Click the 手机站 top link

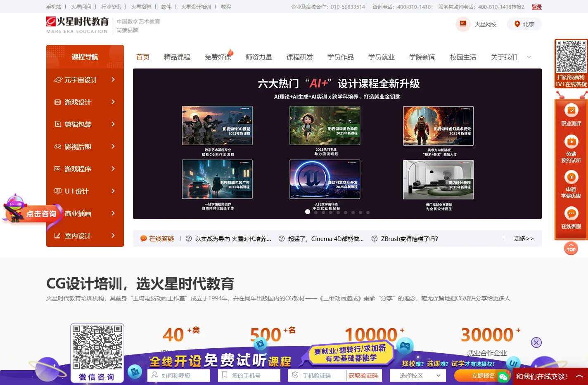tap(54, 7)
